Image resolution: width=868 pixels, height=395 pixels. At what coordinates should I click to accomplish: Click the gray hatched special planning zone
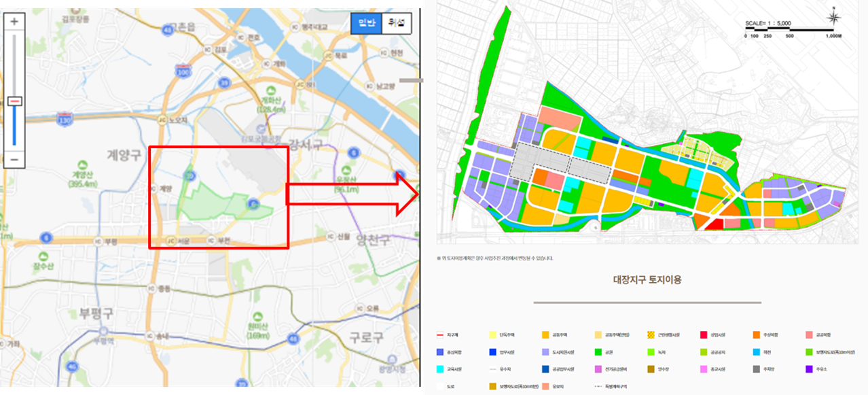[x=560, y=163]
